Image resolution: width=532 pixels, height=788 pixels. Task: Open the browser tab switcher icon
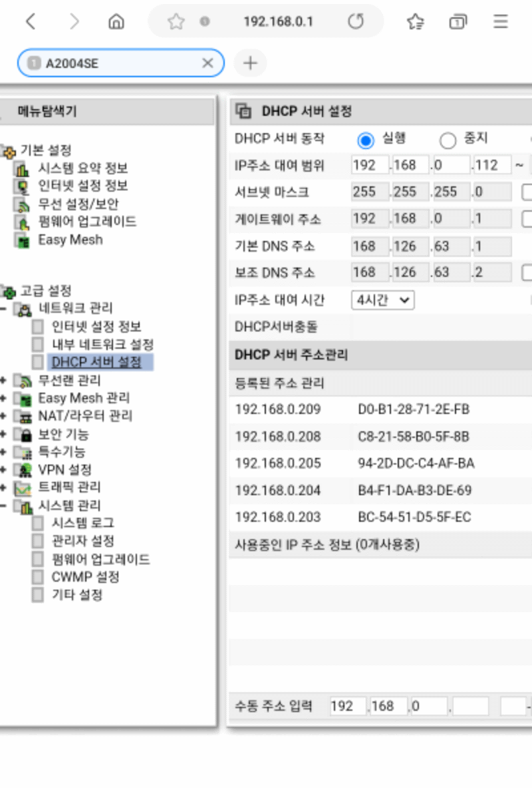(x=458, y=21)
